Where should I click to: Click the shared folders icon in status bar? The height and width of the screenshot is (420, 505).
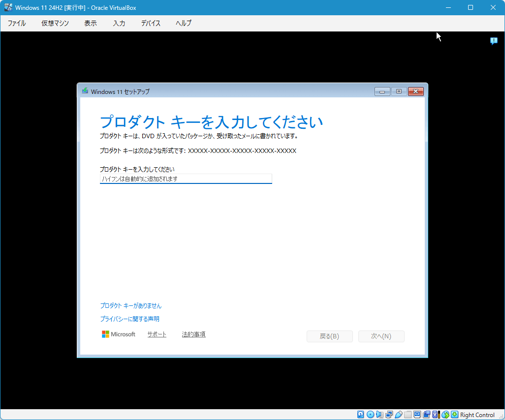pos(408,415)
